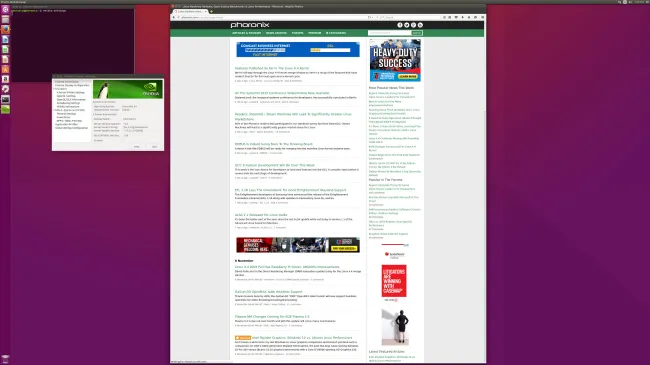Launch LibreOffice Writer from the launcher
Screen dimensions: 650x365
[x=5, y=39]
